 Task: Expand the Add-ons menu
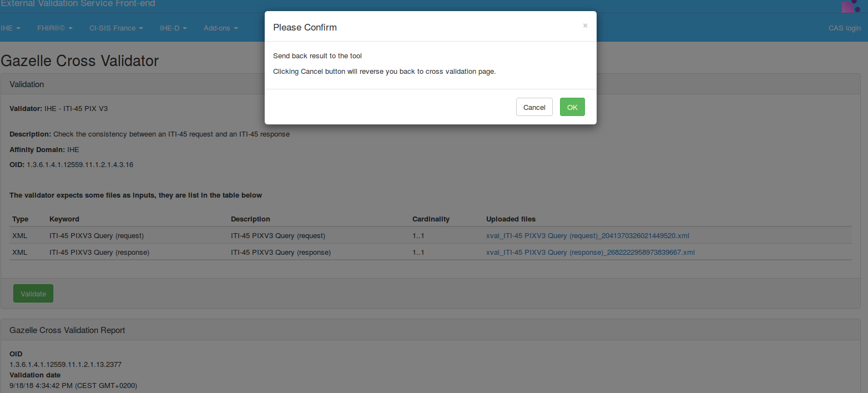pyautogui.click(x=220, y=28)
